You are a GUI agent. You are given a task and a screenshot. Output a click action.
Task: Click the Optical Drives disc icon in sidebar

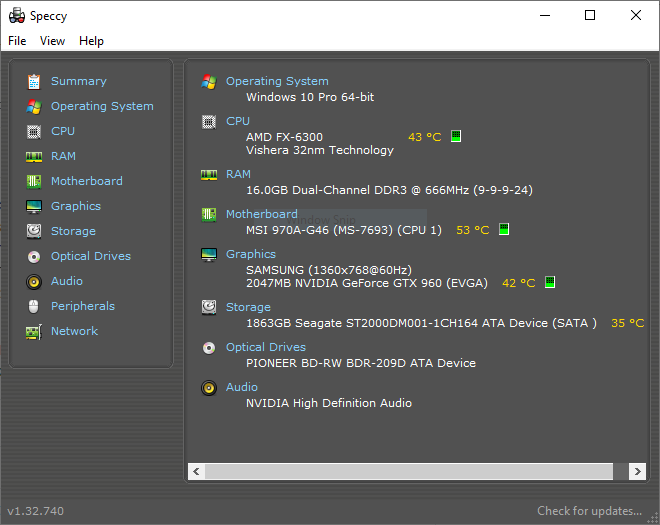click(x=34, y=256)
